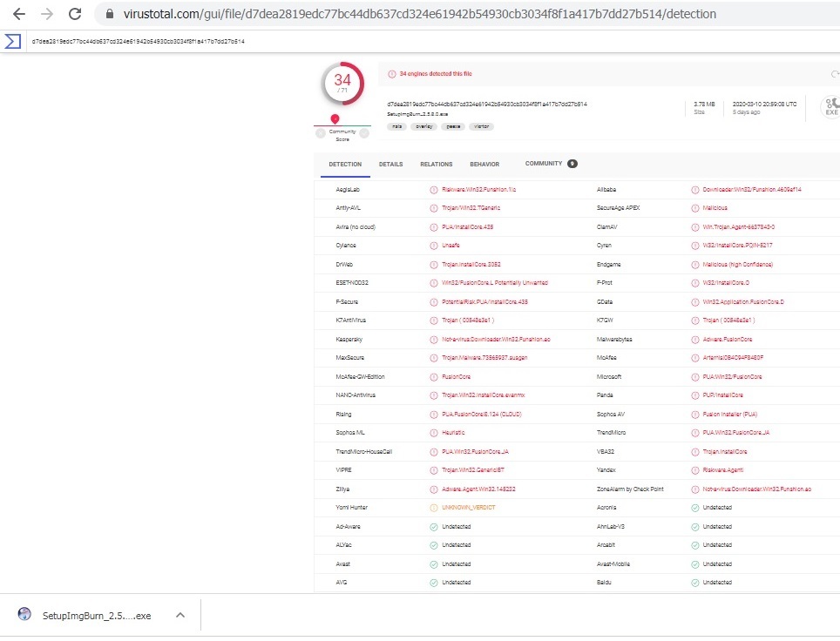The height and width of the screenshot is (641, 840).
Task: Click 'Win.Trojan.Agent-6637843-0' ClamAV result
Action: point(738,227)
